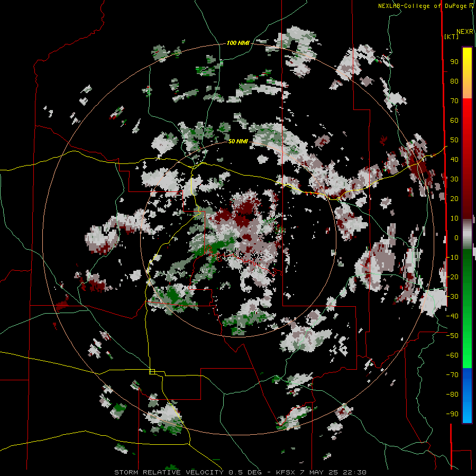Select the positive 40 value on velocity scale
The image size is (476, 476).
pyautogui.click(x=454, y=160)
